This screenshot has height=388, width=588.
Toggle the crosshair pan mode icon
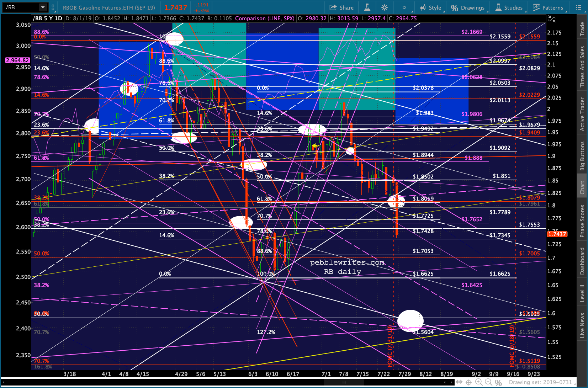[x=469, y=382]
